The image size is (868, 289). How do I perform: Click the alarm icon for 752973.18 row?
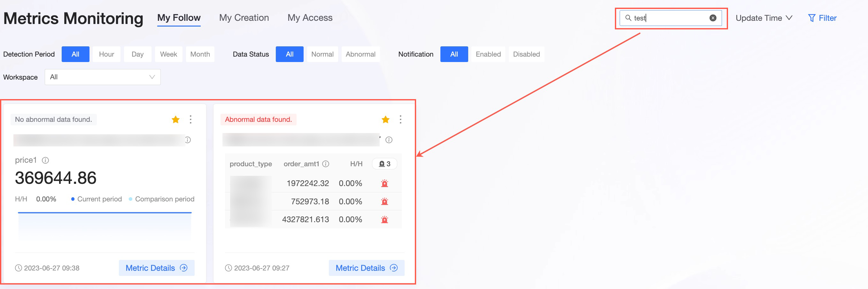pos(384,202)
